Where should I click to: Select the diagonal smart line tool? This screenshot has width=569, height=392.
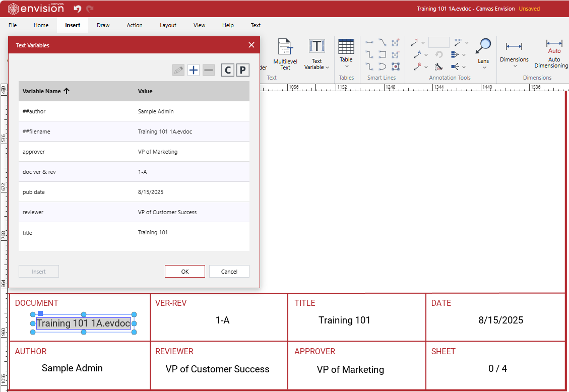[382, 42]
